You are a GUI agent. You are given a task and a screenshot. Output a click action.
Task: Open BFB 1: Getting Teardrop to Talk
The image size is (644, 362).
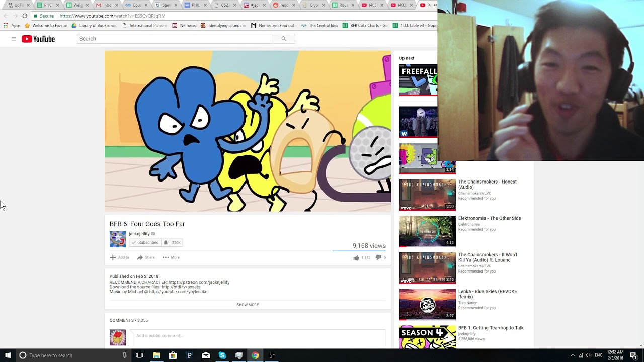491,328
